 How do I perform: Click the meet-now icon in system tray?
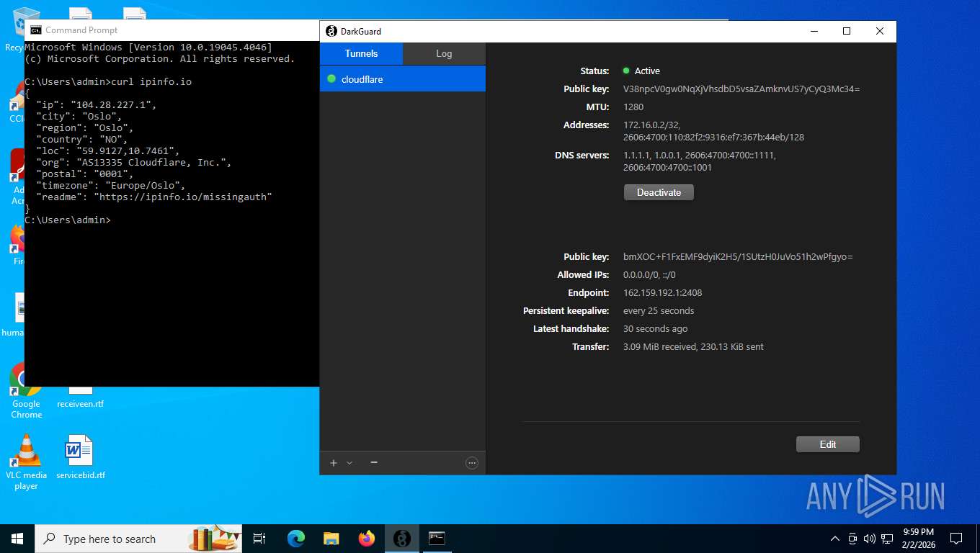click(x=852, y=539)
